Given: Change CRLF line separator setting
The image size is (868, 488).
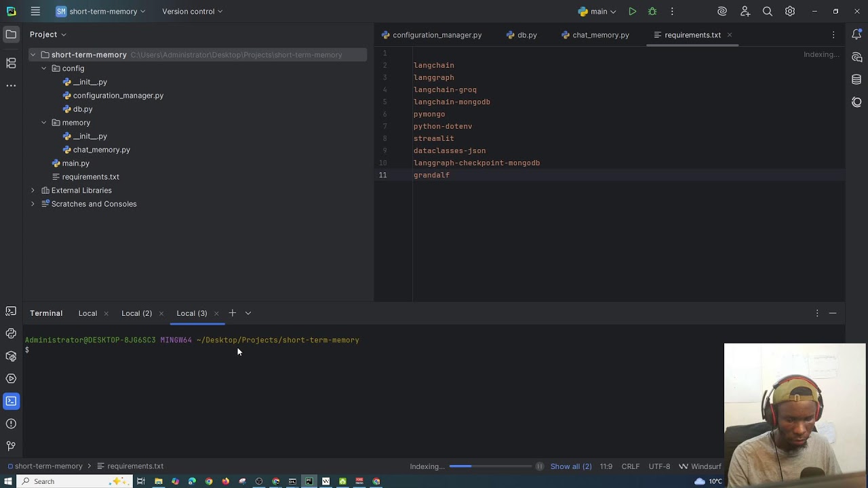Looking at the screenshot, I should 631,466.
